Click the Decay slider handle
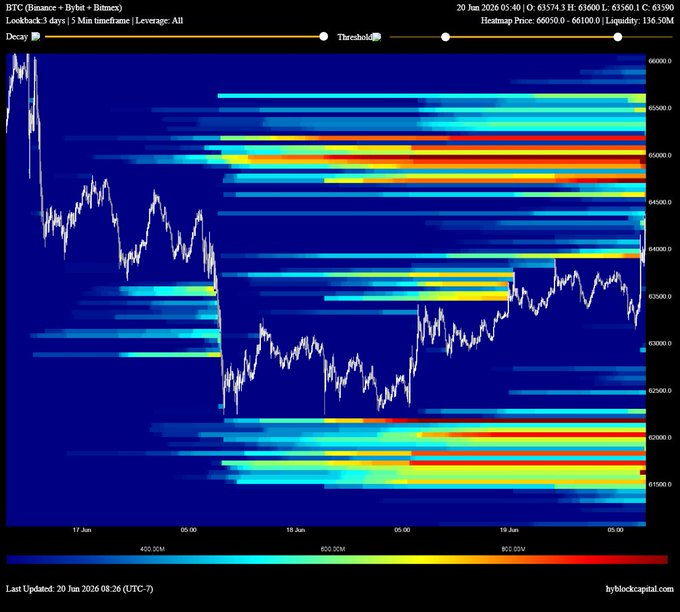The image size is (680, 612). (x=324, y=36)
